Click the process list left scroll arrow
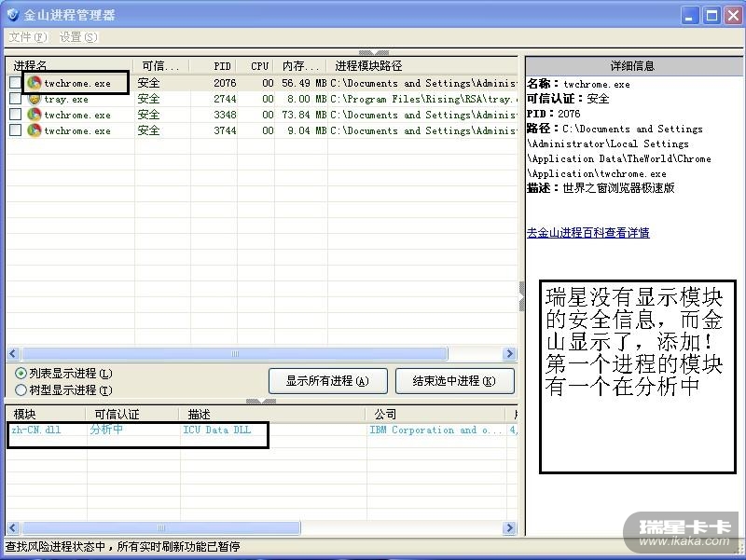746x560 pixels. [x=12, y=354]
